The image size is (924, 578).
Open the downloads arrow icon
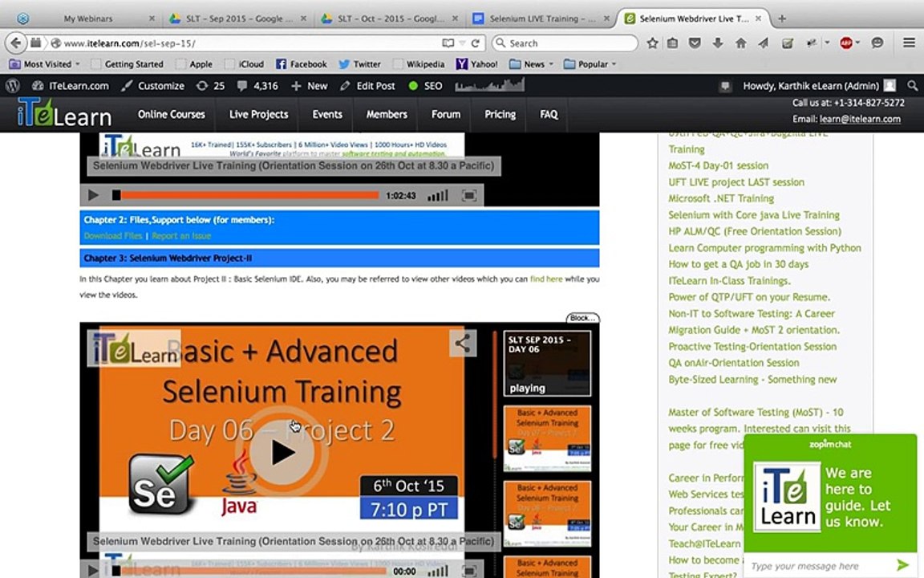pyautogui.click(x=718, y=43)
